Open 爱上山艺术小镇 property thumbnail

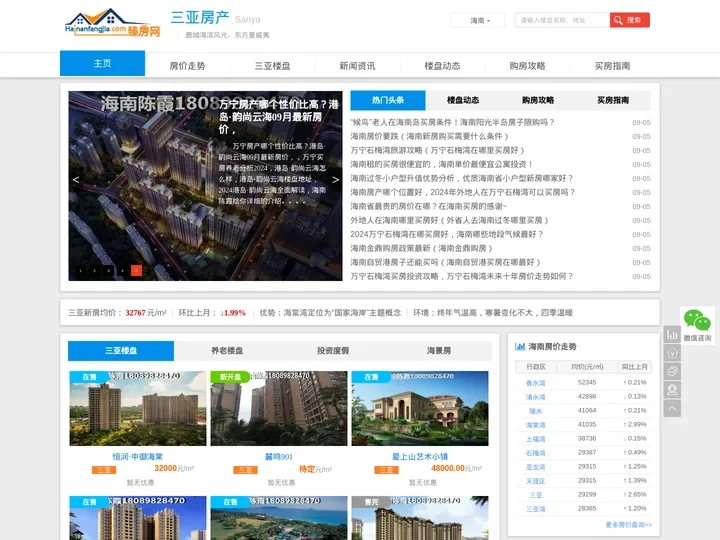[x=420, y=408]
